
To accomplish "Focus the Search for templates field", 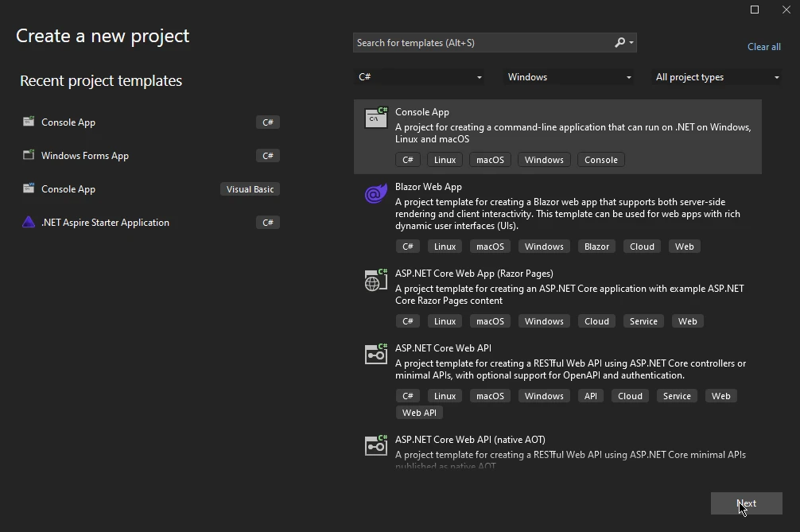I will [482, 43].
